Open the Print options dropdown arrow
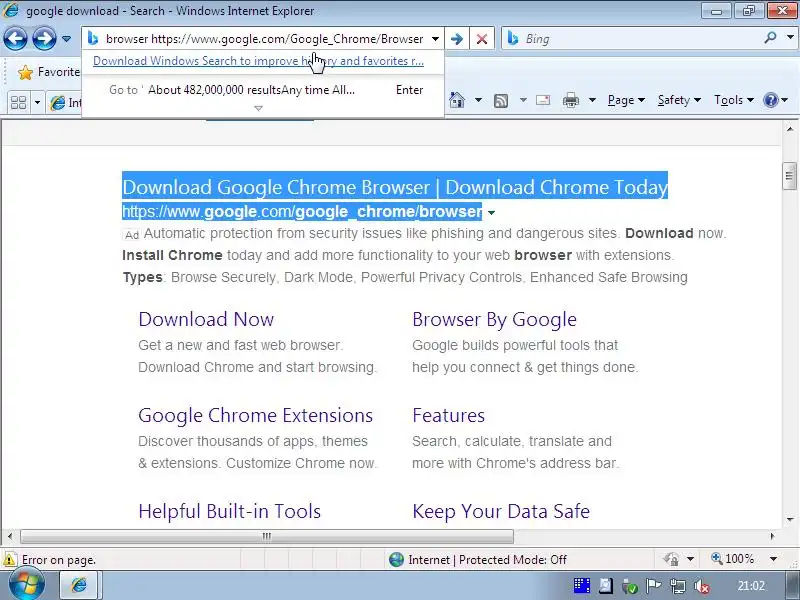Screen dimensions: 800x600 click(x=592, y=100)
